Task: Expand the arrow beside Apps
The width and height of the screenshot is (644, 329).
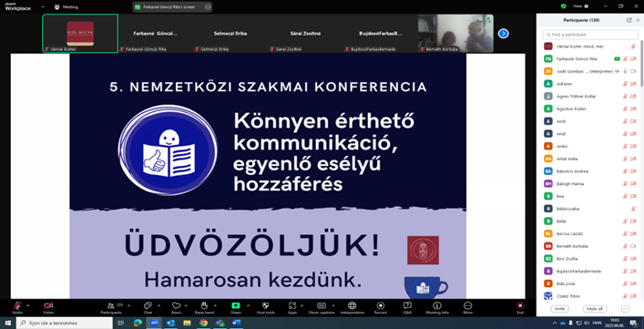Action: coord(302,305)
